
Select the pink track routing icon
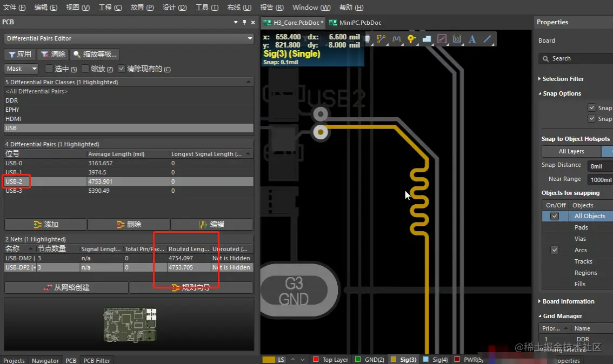tap(442, 39)
